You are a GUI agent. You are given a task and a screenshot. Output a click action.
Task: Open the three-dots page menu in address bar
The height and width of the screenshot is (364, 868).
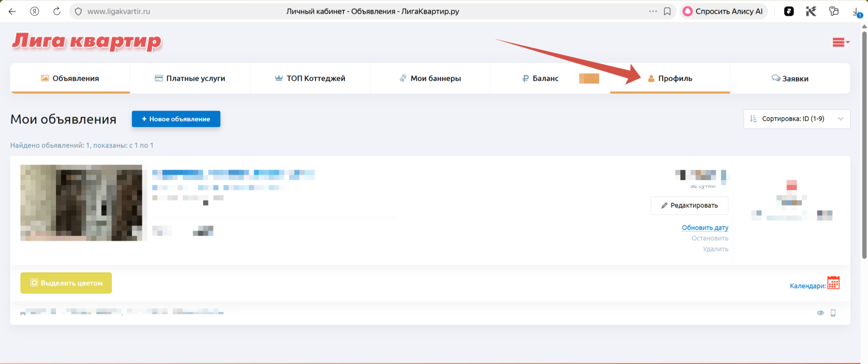click(x=653, y=11)
